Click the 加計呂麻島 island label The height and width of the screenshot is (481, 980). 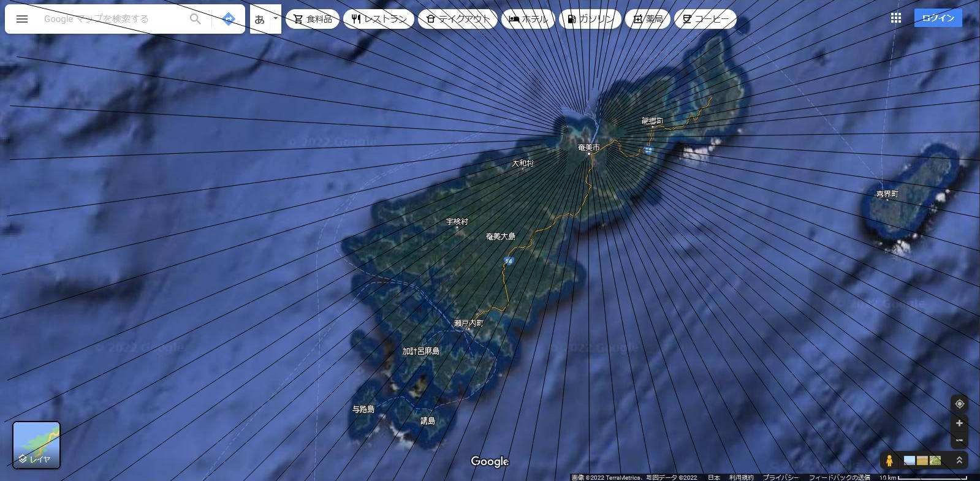[421, 351]
